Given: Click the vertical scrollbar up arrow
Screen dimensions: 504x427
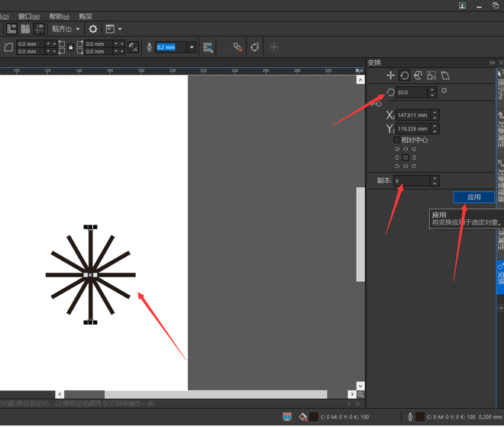Looking at the screenshot, I should (360, 79).
